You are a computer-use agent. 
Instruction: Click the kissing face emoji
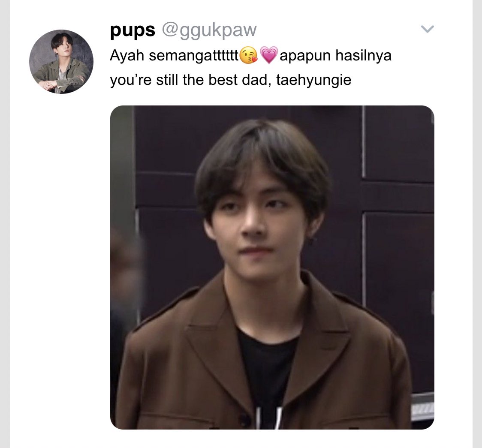click(x=248, y=55)
